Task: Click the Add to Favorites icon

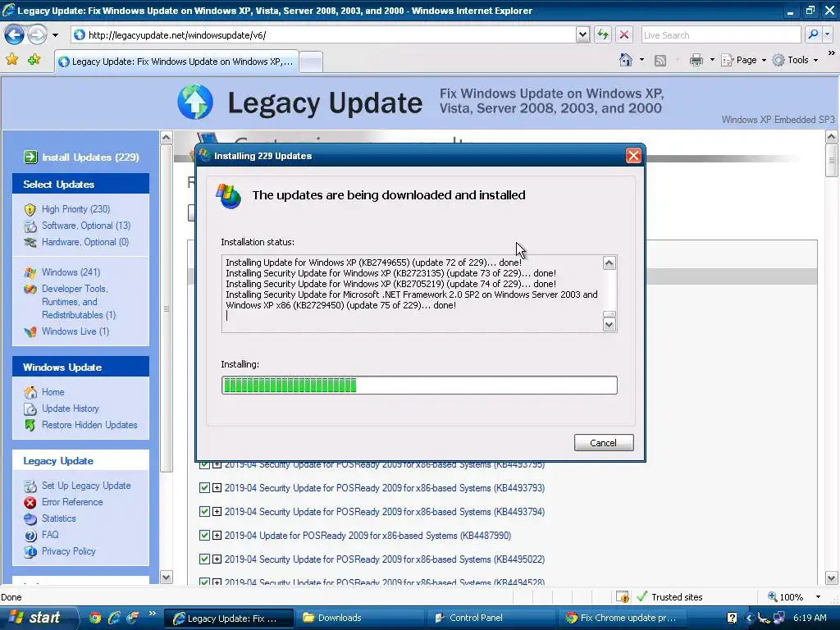Action: (x=34, y=59)
